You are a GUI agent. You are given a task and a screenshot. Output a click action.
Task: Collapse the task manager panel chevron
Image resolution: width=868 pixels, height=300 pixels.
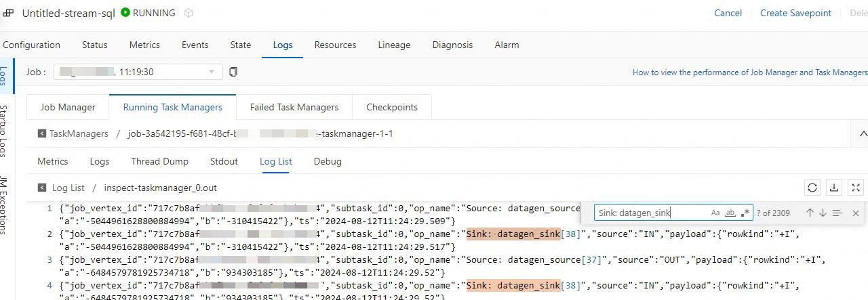pyautogui.click(x=863, y=133)
